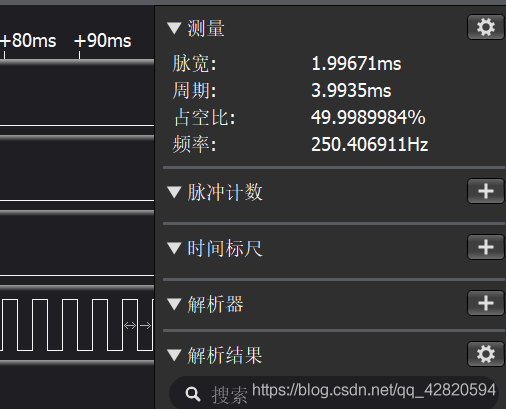506x409 pixels.
Task: Add a new 脉冲计数 pulse counter
Action: click(486, 191)
